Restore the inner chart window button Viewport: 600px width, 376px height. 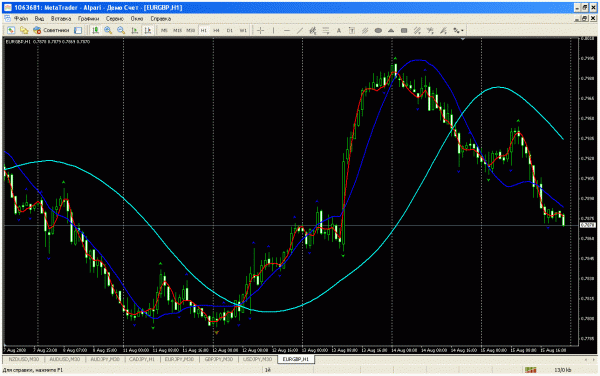pos(585,18)
